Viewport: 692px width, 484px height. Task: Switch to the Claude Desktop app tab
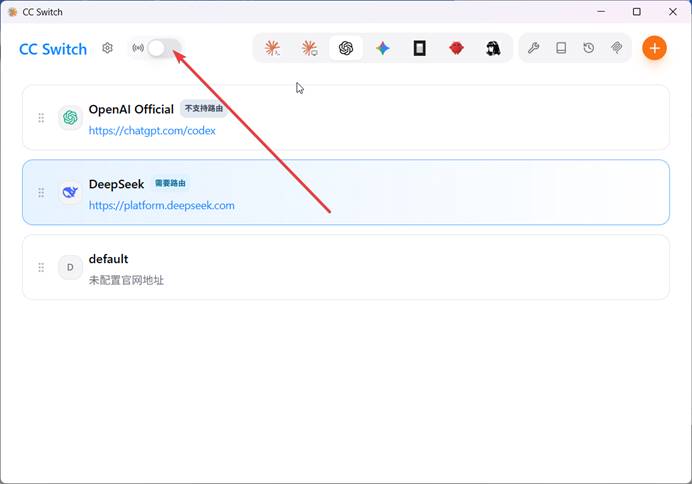click(309, 48)
